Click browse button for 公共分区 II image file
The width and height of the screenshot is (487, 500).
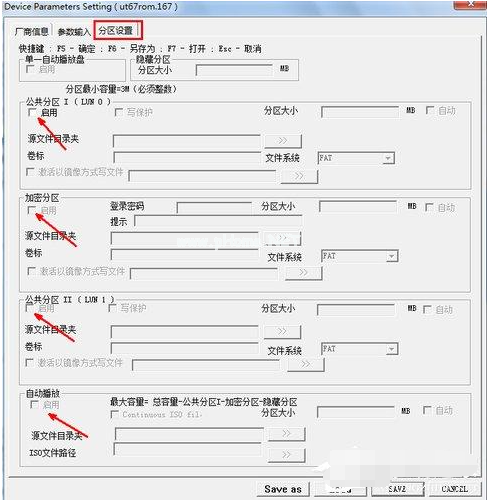tap(306, 364)
